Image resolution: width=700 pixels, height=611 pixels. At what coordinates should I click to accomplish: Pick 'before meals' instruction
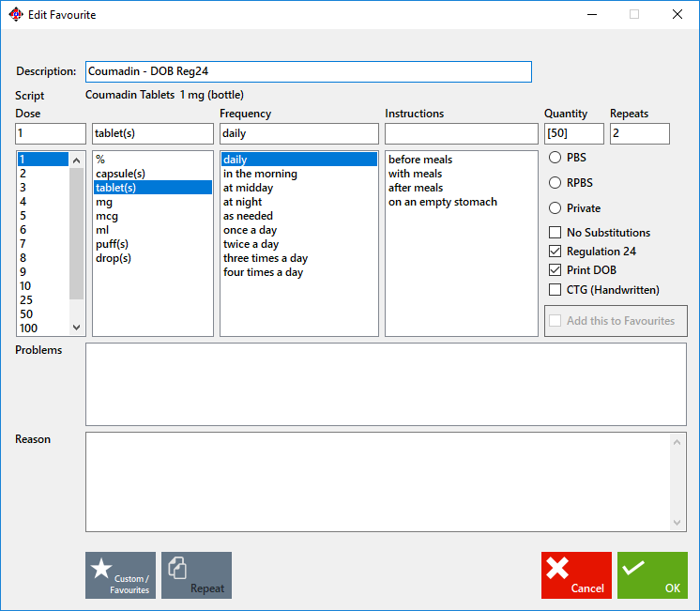click(x=462, y=160)
